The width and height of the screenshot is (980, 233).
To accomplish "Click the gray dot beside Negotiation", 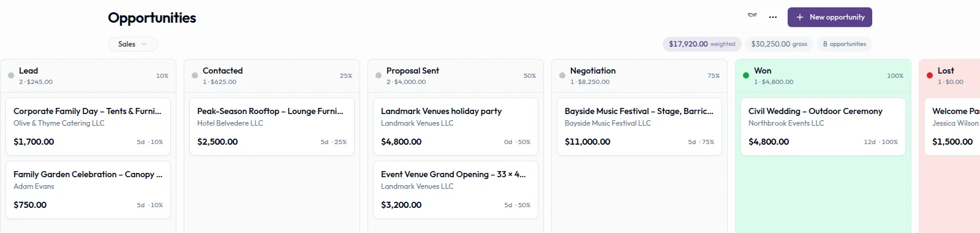I will [562, 75].
